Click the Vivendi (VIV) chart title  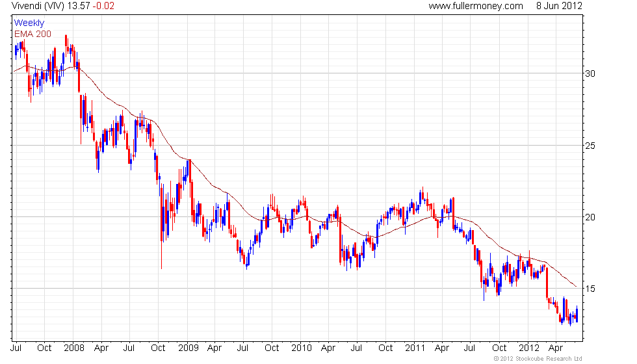(38, 6)
